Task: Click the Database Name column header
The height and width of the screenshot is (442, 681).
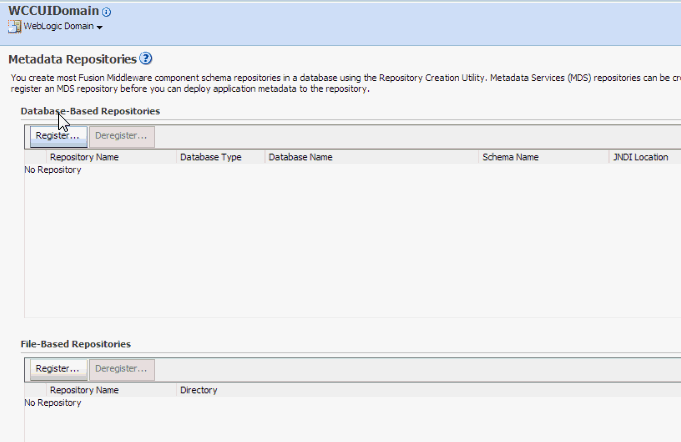Action: (x=372, y=157)
